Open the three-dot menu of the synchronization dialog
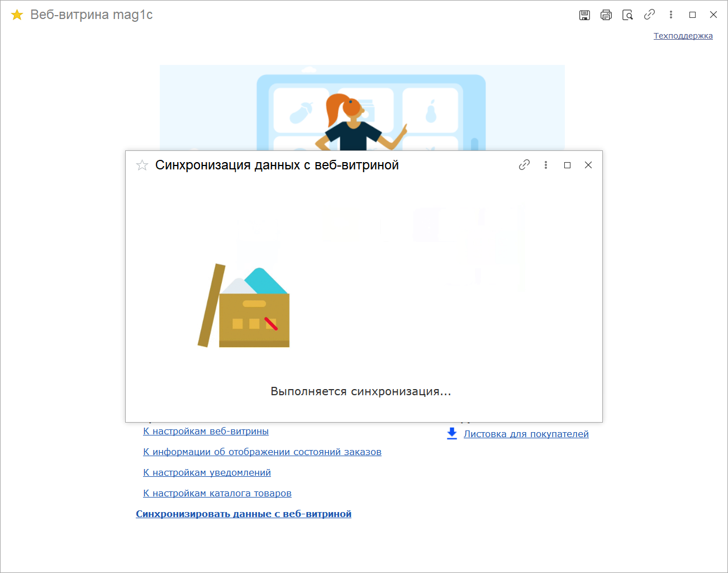 [x=546, y=165]
